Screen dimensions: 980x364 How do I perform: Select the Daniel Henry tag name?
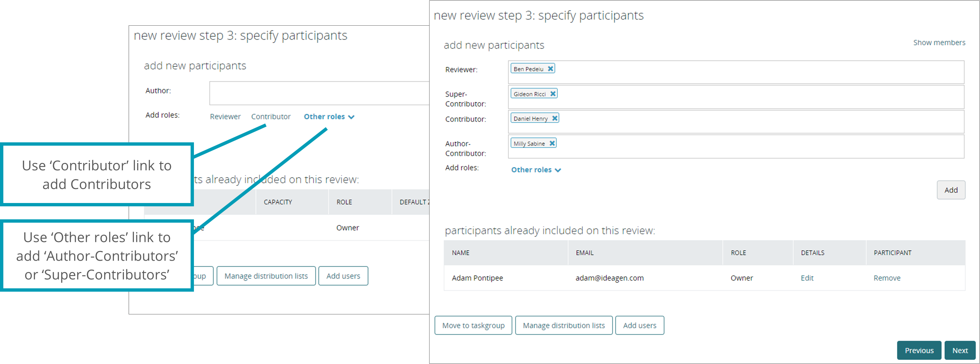[x=530, y=119]
